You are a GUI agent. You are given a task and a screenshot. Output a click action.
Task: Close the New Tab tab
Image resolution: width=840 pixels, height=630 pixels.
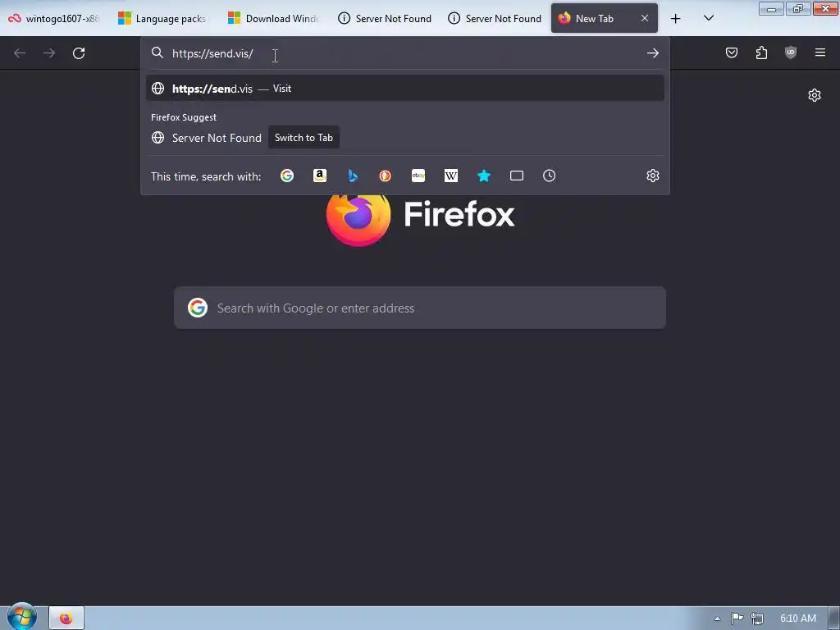pyautogui.click(x=645, y=18)
